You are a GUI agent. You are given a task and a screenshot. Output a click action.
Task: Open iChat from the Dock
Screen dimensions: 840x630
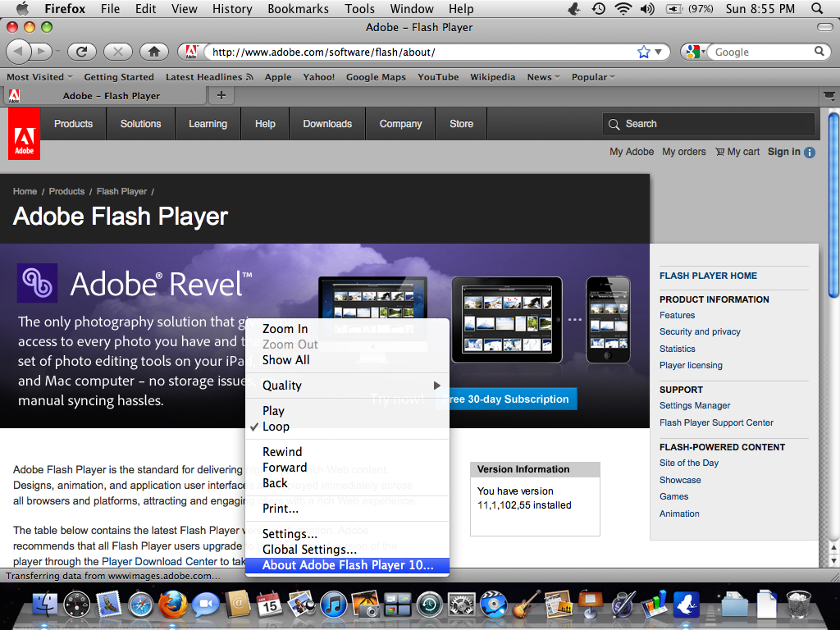[205, 605]
